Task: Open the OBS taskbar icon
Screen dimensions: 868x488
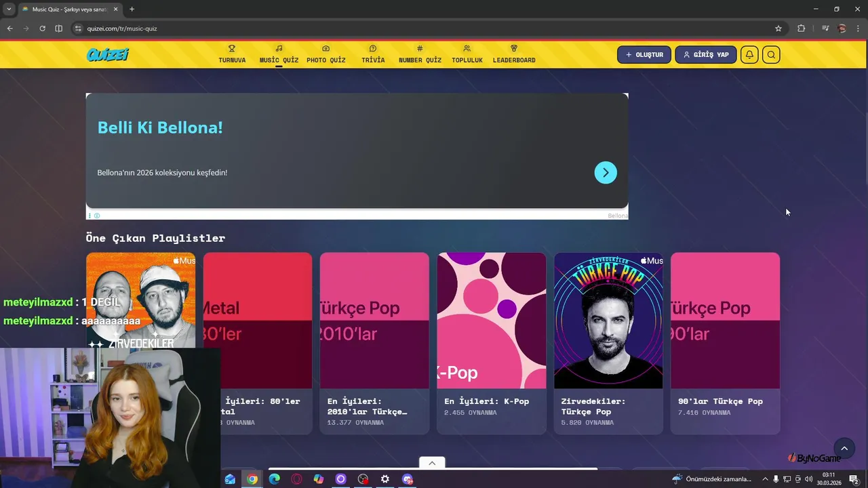Action: [x=363, y=479]
